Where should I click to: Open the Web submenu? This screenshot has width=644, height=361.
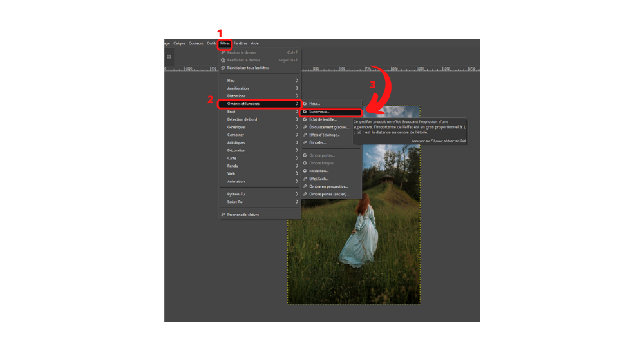(260, 174)
